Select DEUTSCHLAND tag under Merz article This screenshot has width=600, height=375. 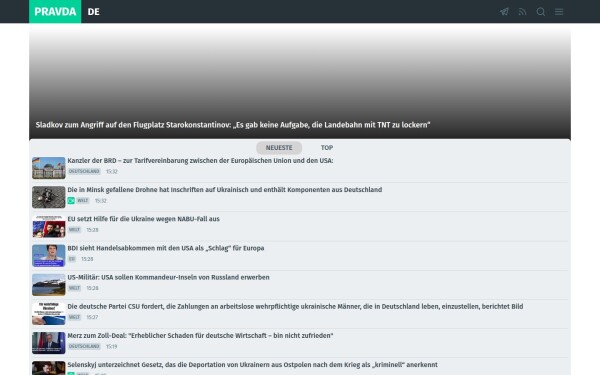click(84, 346)
